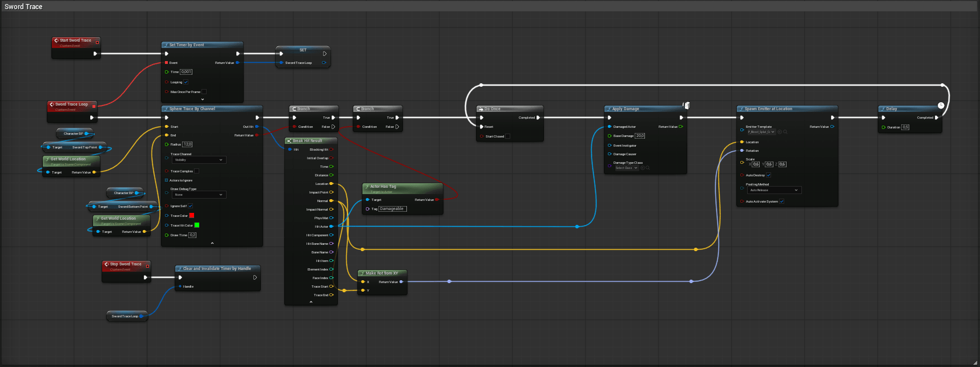The height and width of the screenshot is (367, 980).
Task: Click the Tag field containing Damageable
Action: [x=392, y=209]
